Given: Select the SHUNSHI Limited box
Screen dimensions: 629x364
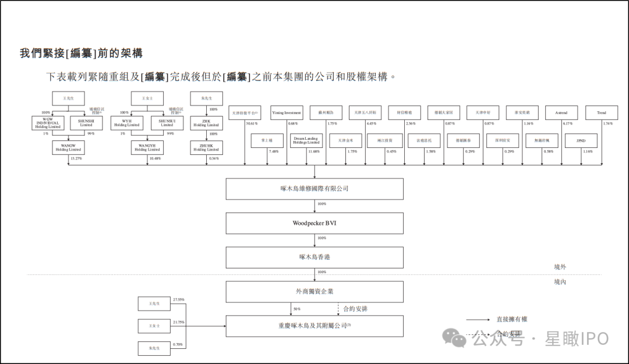Looking at the screenshot, I should tap(86, 123).
